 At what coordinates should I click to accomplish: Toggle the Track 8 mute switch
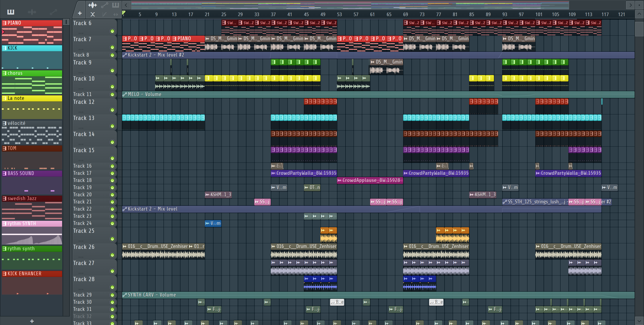pyautogui.click(x=112, y=55)
